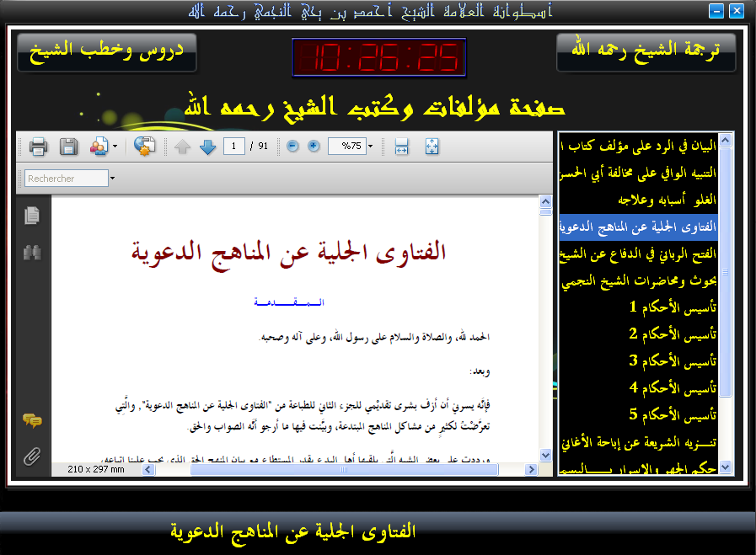The width and height of the screenshot is (756, 555).
Task: Open the binoculars search panel
Action: pos(32,252)
